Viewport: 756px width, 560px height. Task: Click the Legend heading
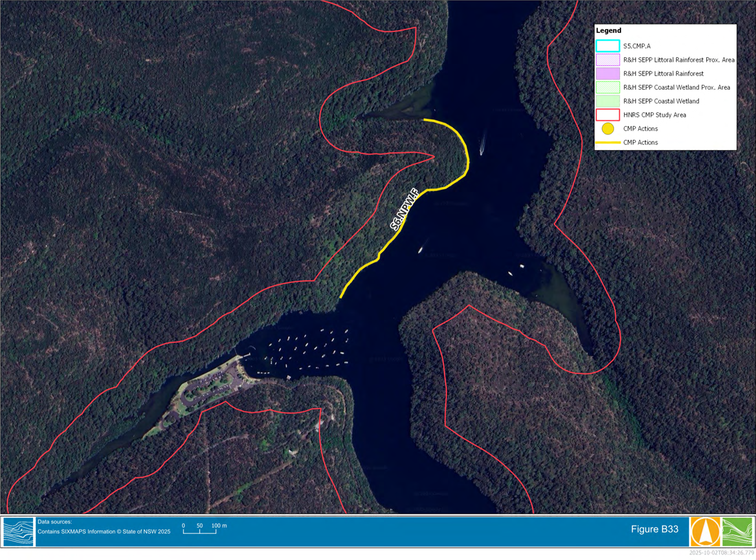click(608, 31)
